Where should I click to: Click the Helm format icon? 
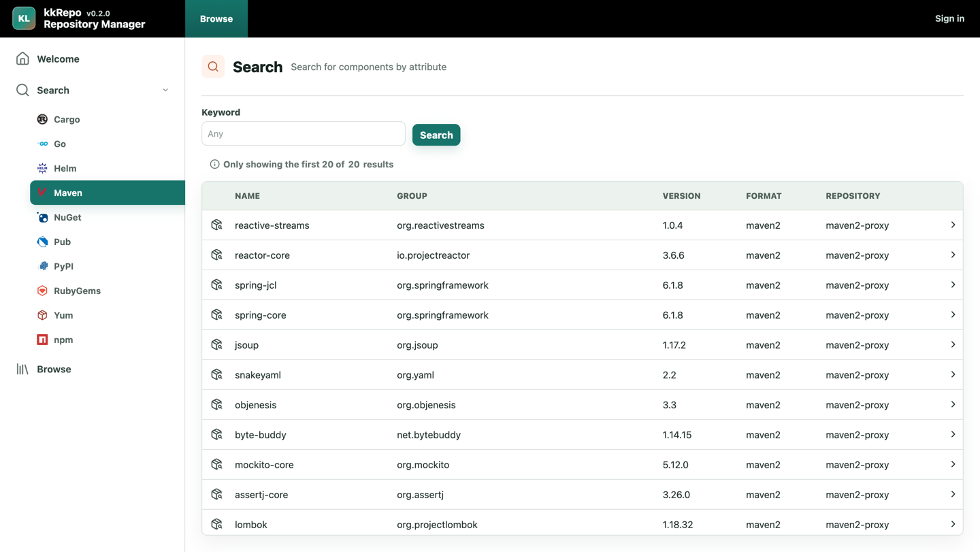point(42,168)
